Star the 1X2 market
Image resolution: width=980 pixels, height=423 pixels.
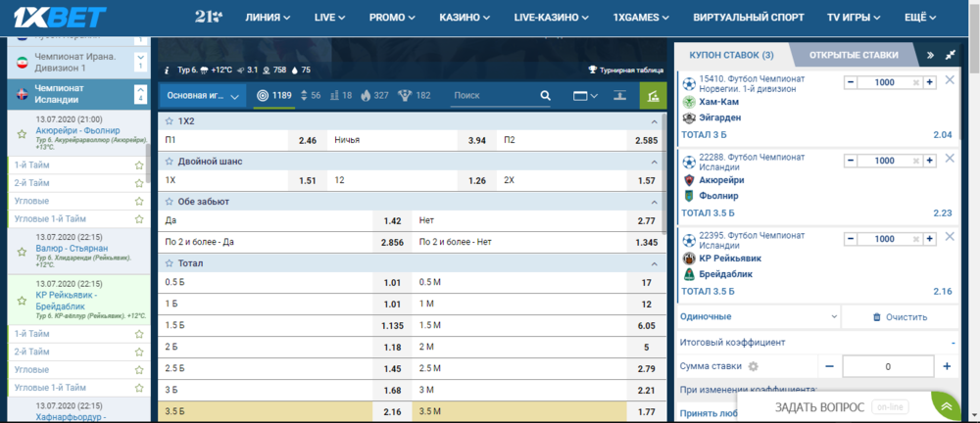click(x=169, y=121)
